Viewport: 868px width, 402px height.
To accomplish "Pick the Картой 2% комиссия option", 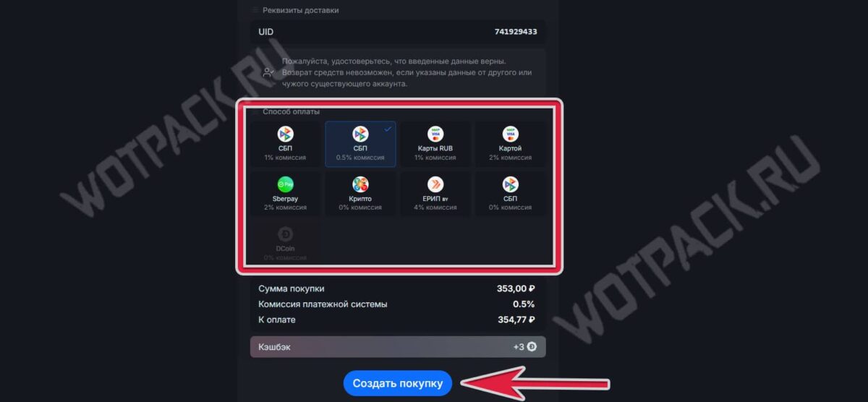I will click(510, 144).
